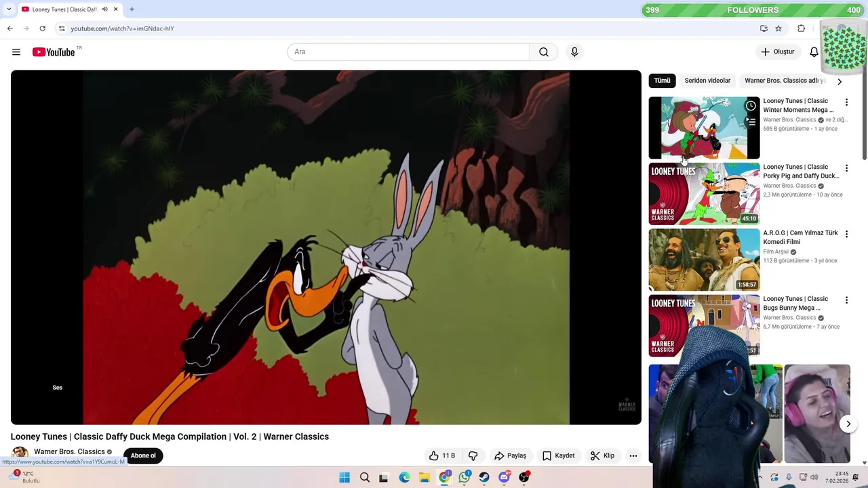Open the Warner Bros. Classics channel link

pos(69,452)
